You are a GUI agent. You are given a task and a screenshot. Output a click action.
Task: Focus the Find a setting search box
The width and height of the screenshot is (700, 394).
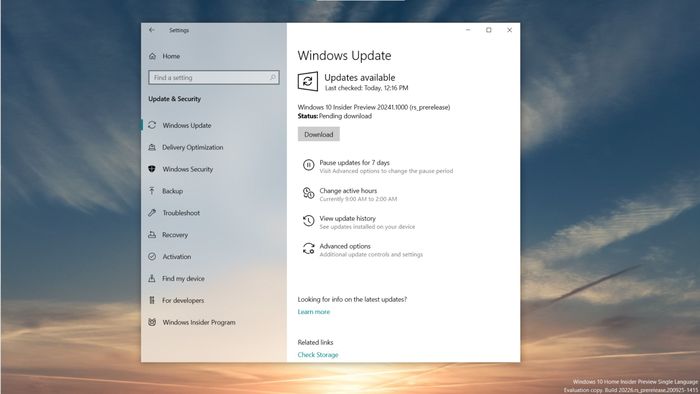pyautogui.click(x=214, y=78)
